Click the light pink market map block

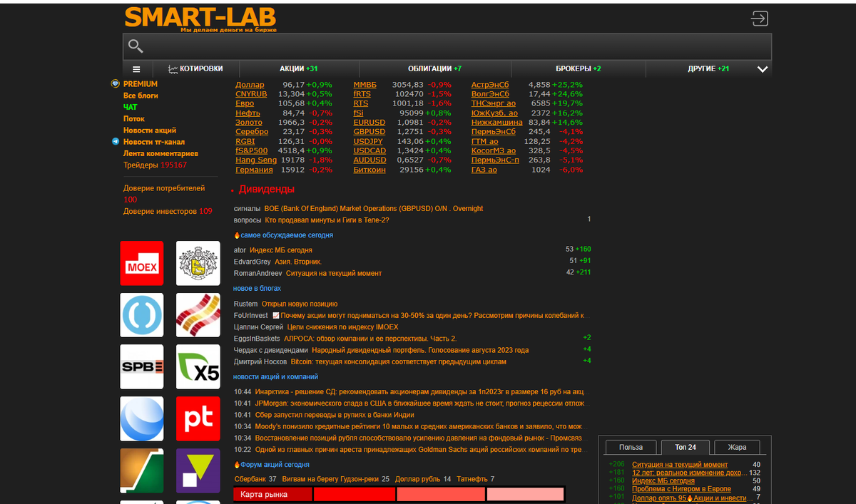[x=525, y=495]
